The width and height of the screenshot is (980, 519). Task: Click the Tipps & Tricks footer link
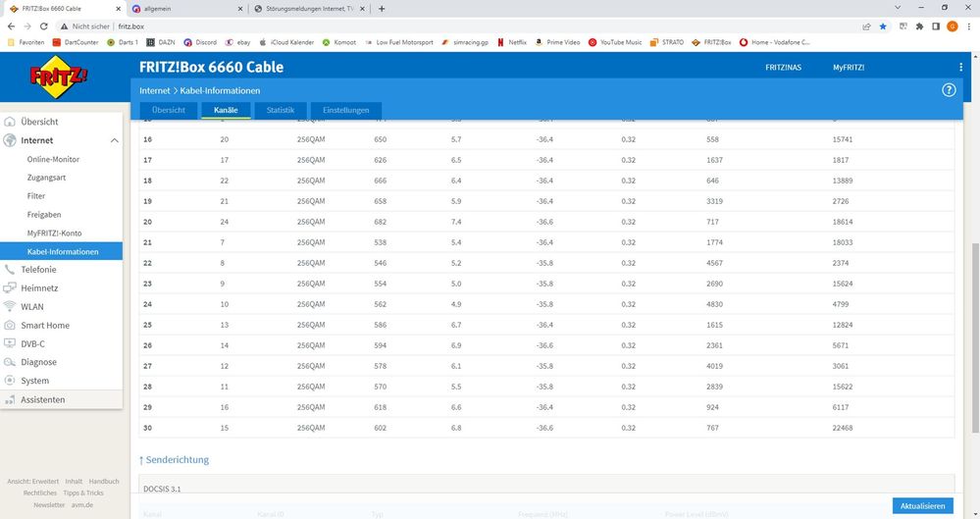(83, 493)
